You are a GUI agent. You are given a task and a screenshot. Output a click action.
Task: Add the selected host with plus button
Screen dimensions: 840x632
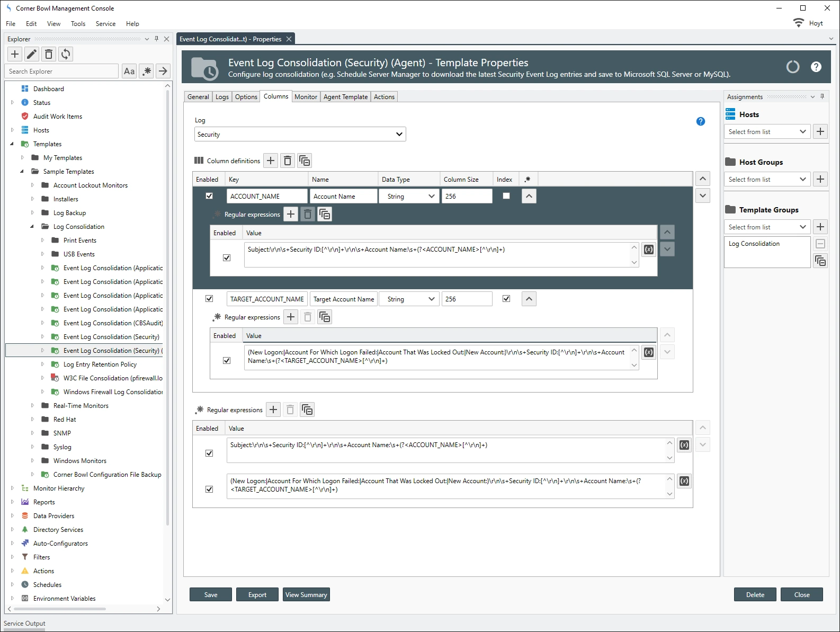tap(820, 131)
